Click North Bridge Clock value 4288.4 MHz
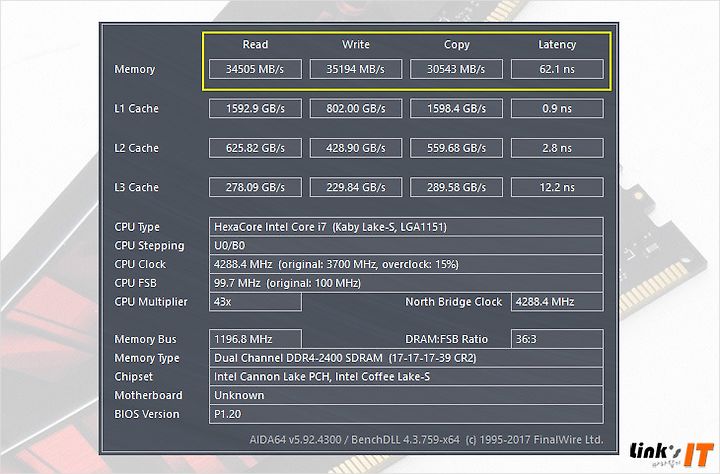 point(557,302)
